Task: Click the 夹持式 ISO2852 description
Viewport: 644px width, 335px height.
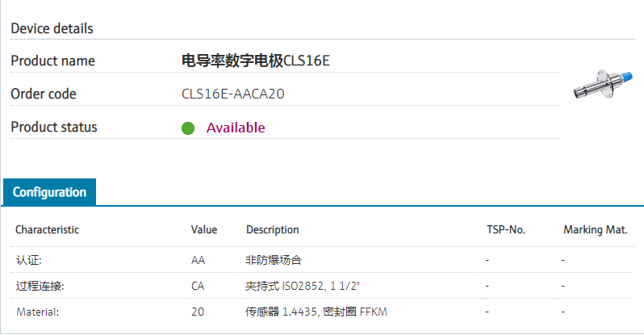Action: click(x=302, y=286)
